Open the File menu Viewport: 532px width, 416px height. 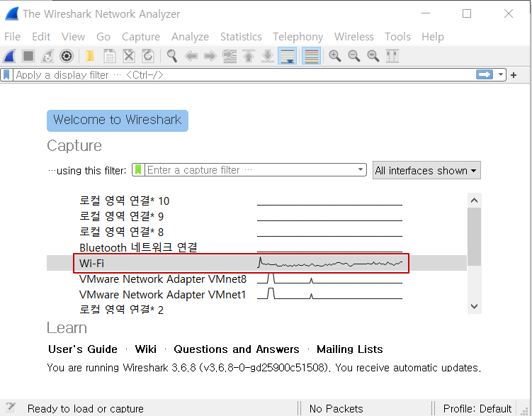13,37
